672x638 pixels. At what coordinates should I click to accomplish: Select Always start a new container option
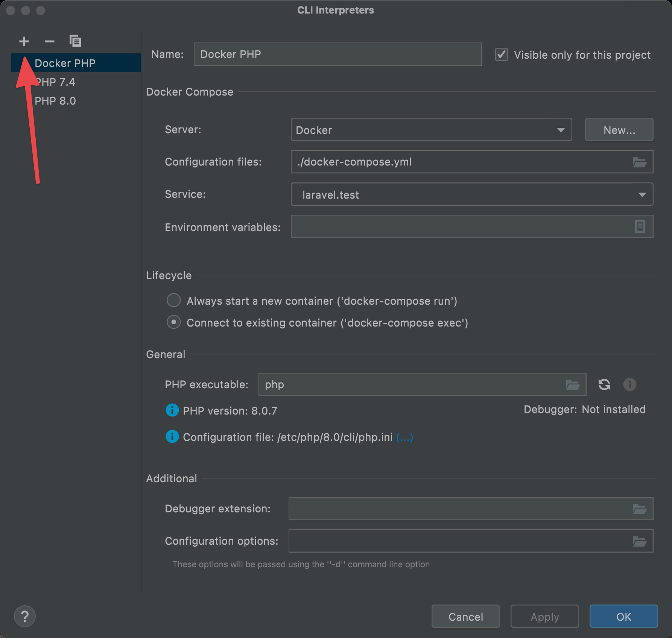click(x=174, y=301)
